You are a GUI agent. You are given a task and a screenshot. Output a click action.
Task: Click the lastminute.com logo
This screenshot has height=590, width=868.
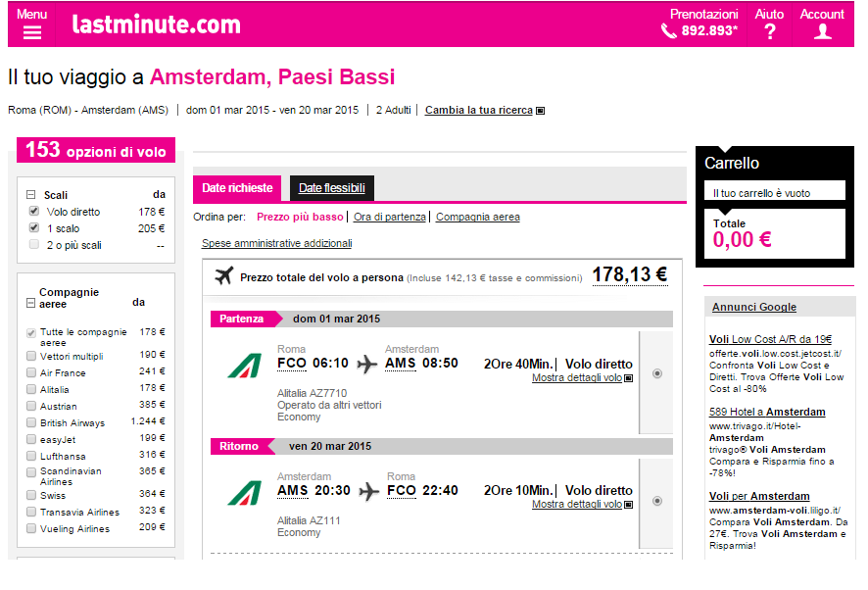click(x=157, y=25)
